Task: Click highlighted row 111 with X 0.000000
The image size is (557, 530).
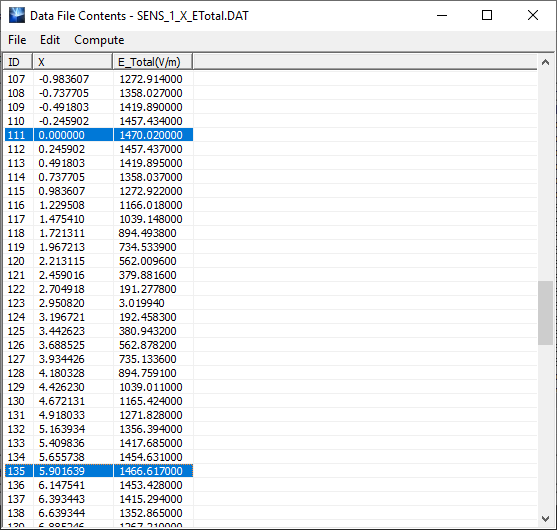Action: pos(99,135)
